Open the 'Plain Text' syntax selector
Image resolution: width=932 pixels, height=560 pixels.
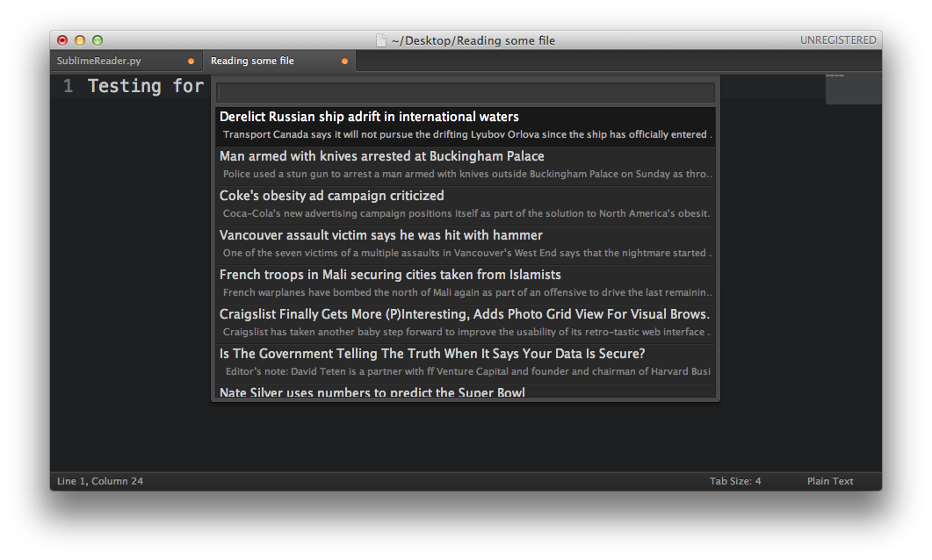coord(830,481)
